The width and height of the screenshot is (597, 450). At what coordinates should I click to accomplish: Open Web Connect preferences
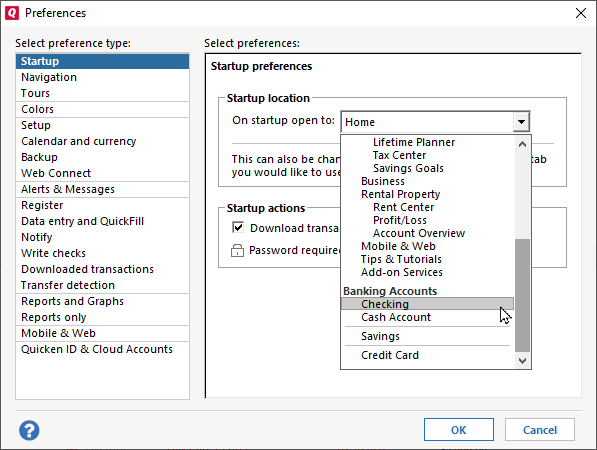point(102,173)
